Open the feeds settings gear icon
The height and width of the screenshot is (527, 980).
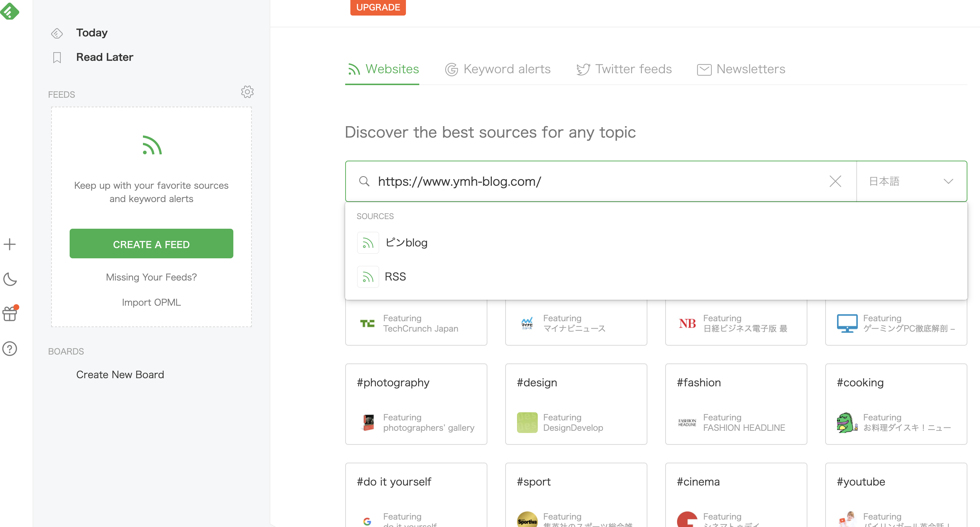247,92
